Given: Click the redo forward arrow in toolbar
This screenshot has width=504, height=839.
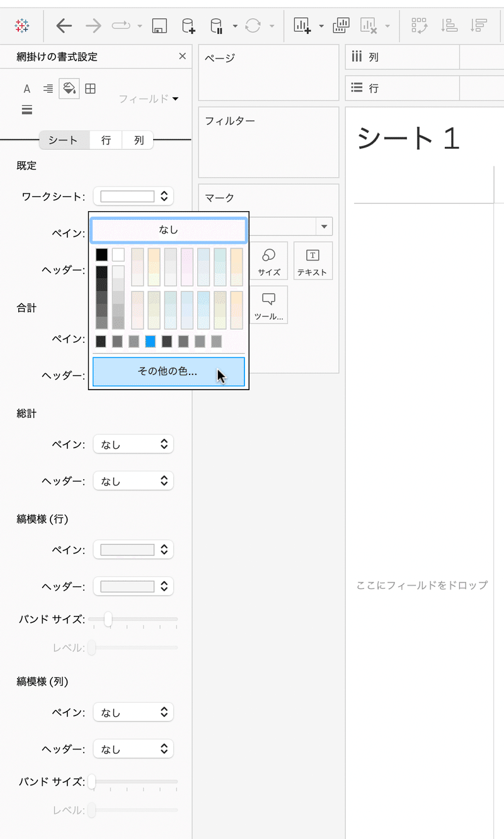Looking at the screenshot, I should pyautogui.click(x=93, y=25).
